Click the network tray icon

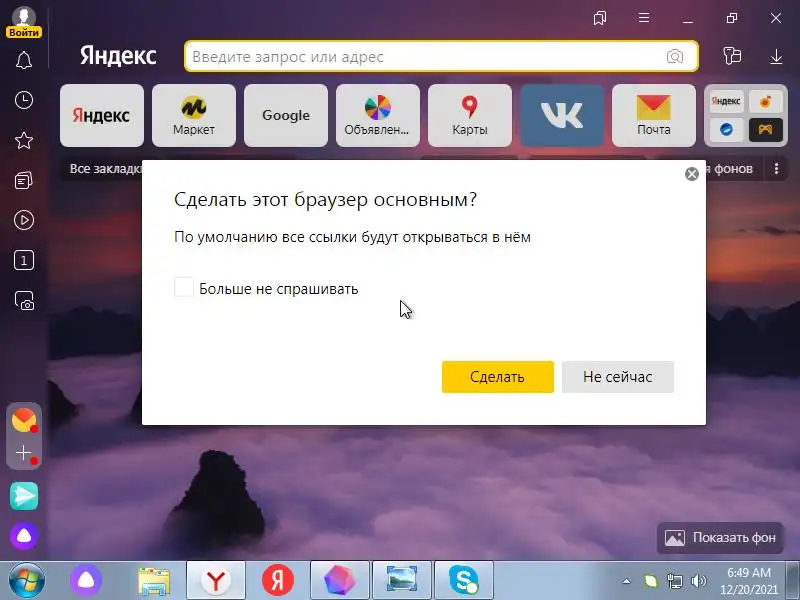click(674, 581)
